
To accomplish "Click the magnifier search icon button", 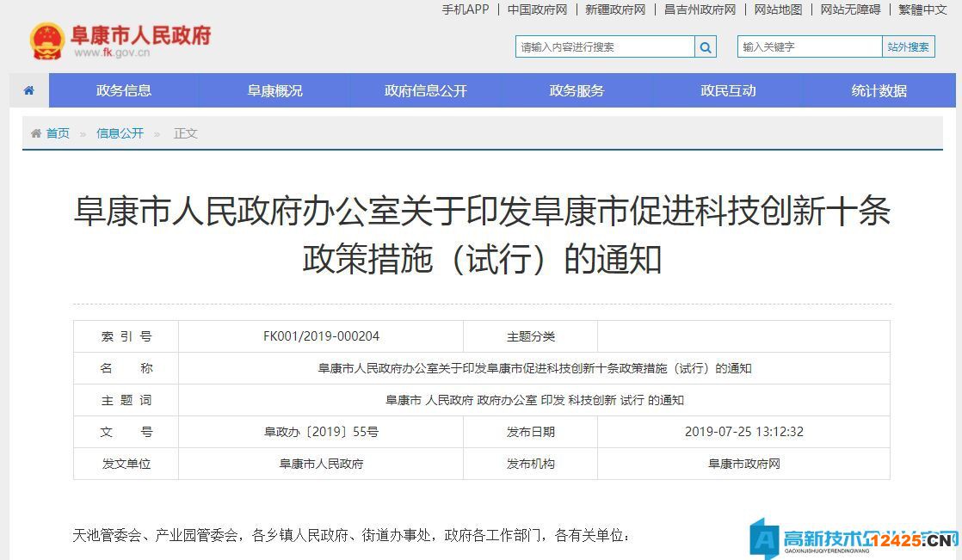I will (x=706, y=47).
